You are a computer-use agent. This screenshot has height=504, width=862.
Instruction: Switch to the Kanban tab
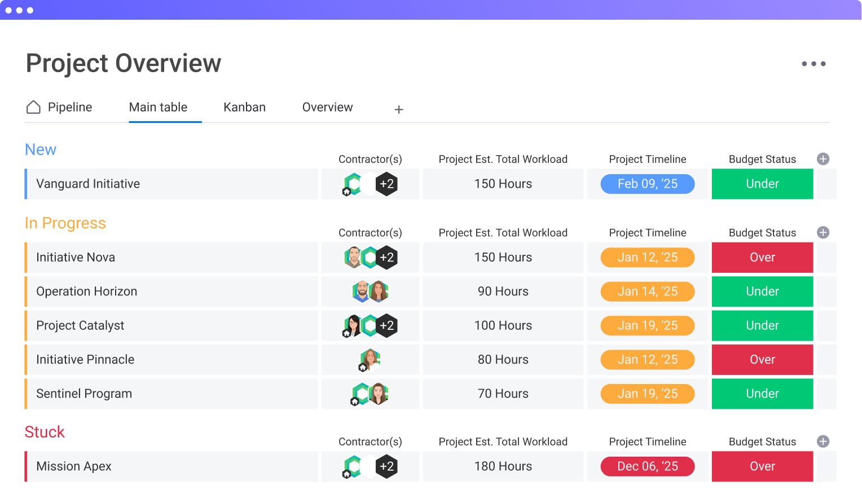click(x=244, y=107)
